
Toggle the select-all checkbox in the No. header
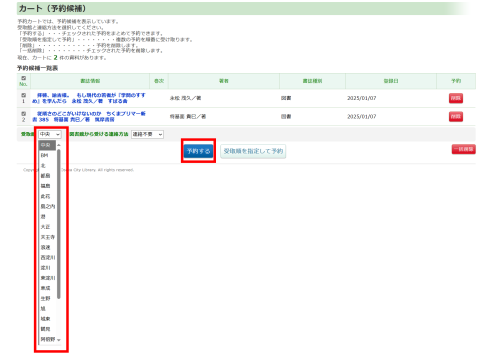[23, 78]
